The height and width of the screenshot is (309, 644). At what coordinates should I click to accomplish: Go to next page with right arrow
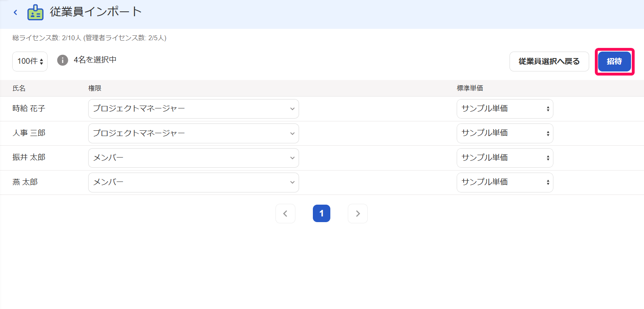(x=358, y=214)
